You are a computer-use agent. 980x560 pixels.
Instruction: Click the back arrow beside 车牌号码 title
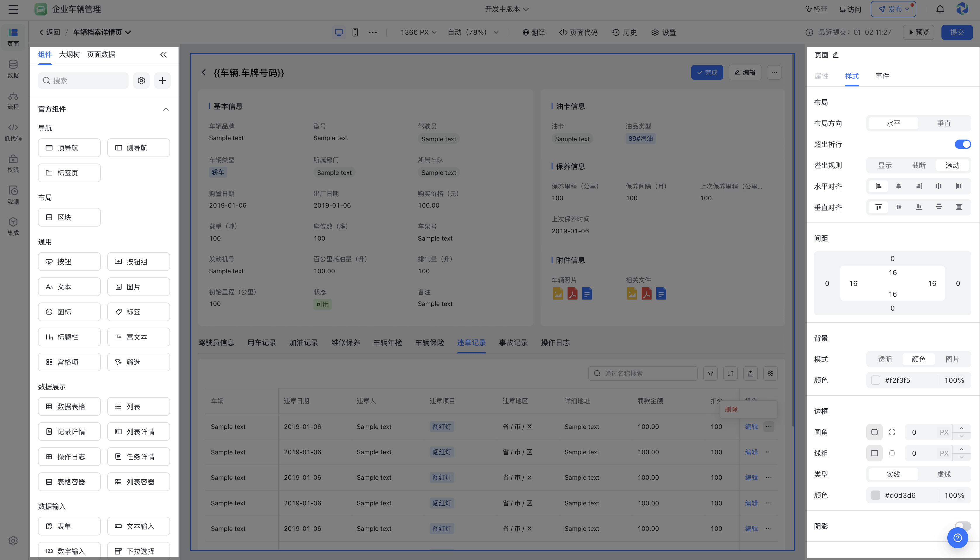pos(204,72)
